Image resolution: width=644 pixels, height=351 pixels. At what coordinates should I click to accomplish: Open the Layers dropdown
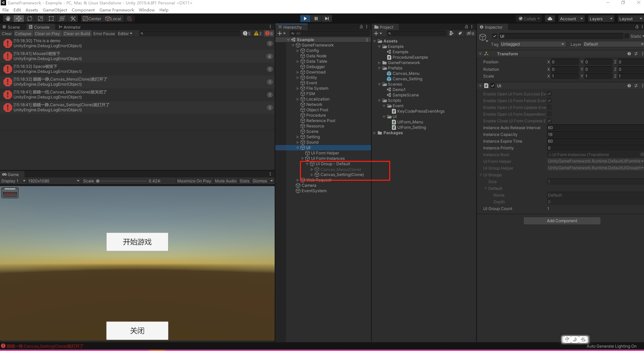[600, 19]
